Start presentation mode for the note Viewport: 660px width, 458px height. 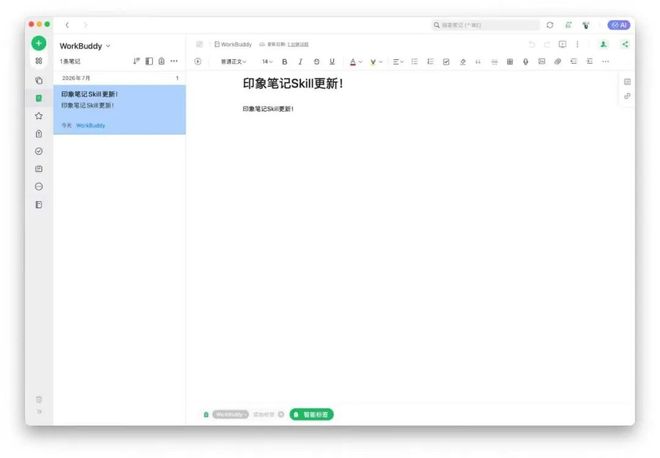tap(562, 44)
